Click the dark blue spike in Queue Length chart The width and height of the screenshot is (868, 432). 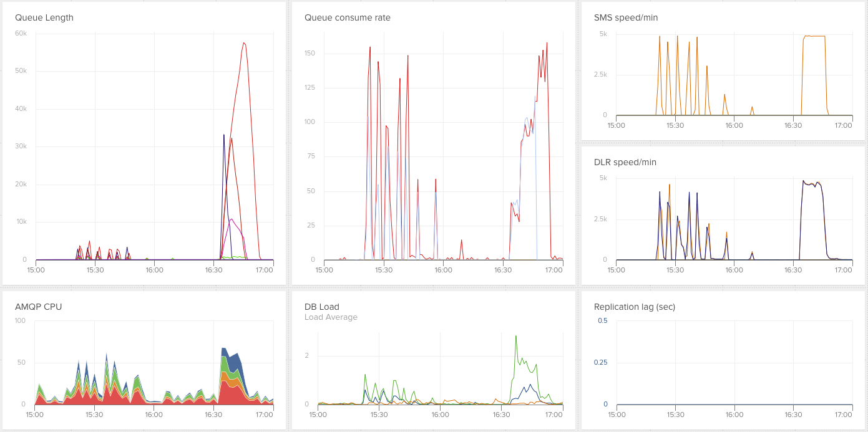pos(224,135)
